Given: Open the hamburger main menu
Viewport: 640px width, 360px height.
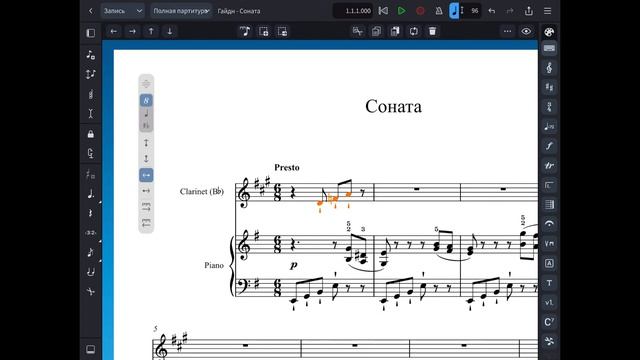Looking at the screenshot, I should (547, 11).
